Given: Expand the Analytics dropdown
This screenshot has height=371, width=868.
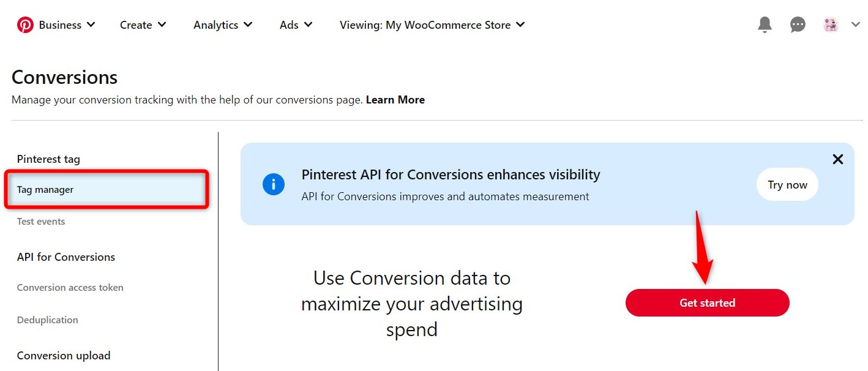Looking at the screenshot, I should (x=223, y=24).
